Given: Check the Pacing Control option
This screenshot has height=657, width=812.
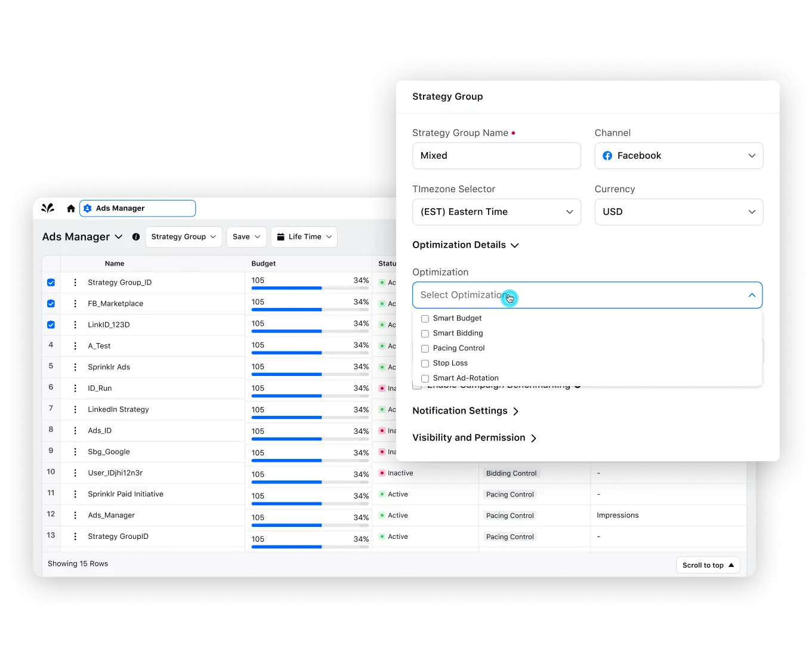Looking at the screenshot, I should 425,348.
